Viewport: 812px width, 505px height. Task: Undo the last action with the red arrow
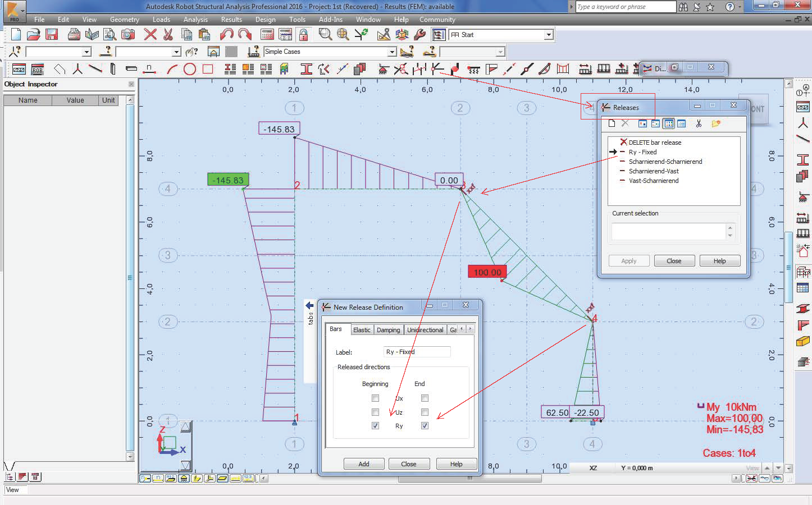click(x=227, y=35)
